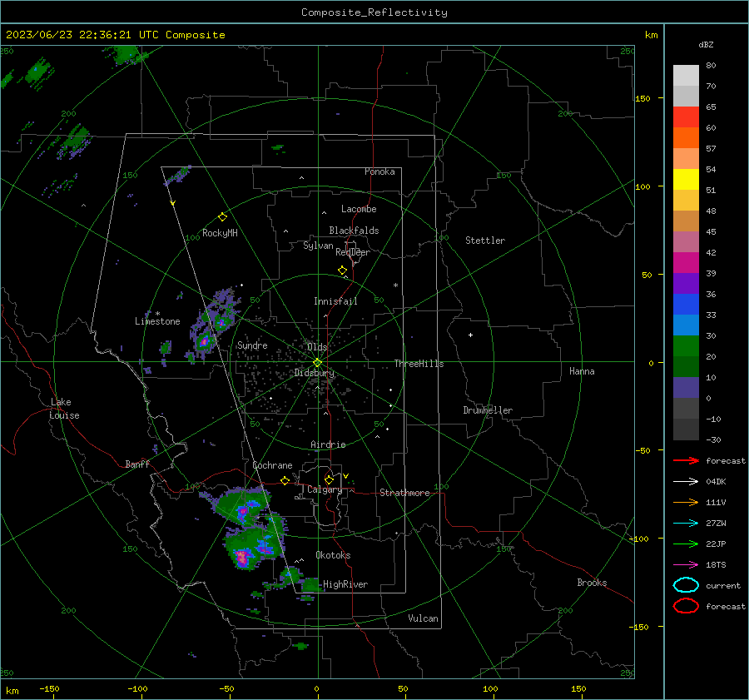Click the yellow diamond marker below RedDeer
Viewport: 749px width, 700px height.
343,271
